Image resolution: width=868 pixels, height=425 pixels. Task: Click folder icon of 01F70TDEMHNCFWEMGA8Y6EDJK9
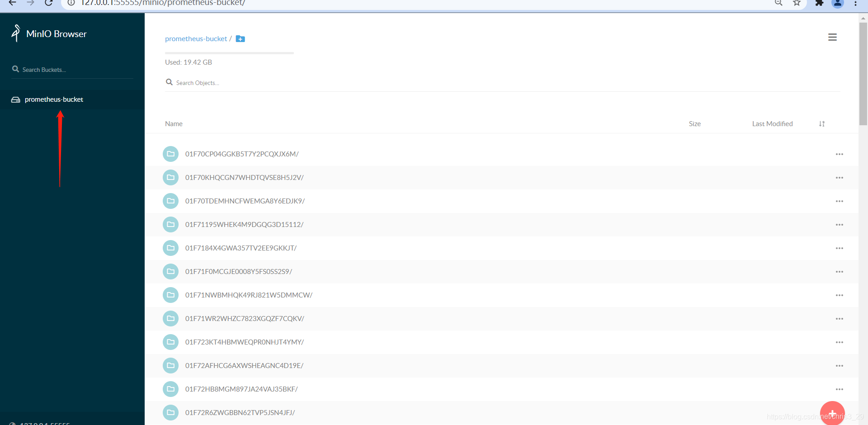tap(170, 201)
